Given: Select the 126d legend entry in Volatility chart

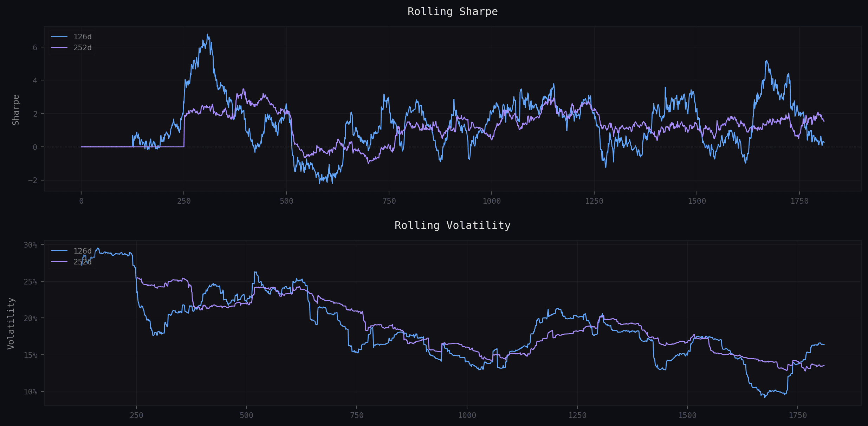Looking at the screenshot, I should coord(71,251).
